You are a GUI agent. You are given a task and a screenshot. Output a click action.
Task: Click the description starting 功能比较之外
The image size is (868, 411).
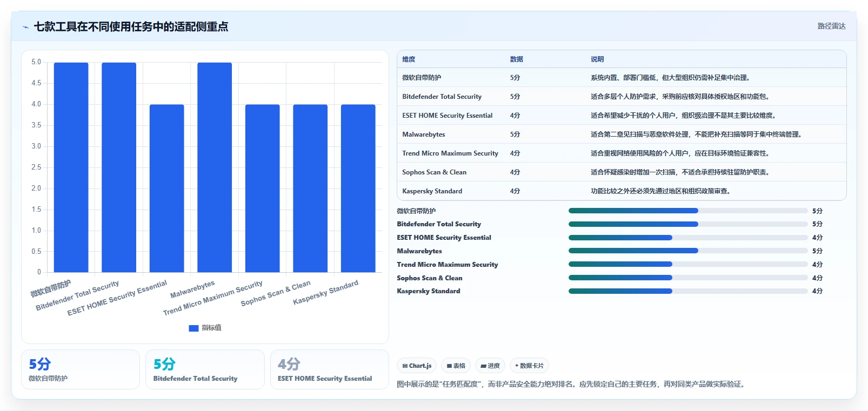tap(660, 191)
